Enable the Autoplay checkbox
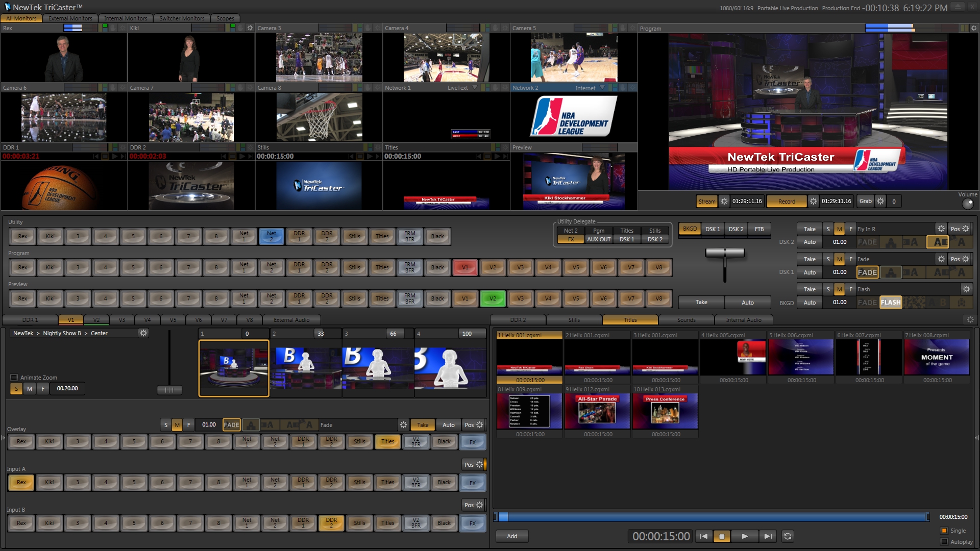 tap(944, 542)
